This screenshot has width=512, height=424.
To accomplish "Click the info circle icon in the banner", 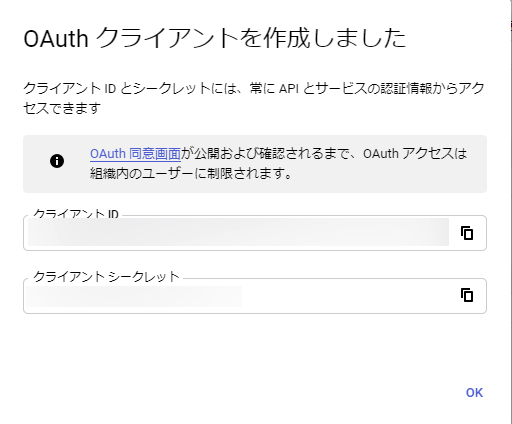I will pyautogui.click(x=57, y=161).
